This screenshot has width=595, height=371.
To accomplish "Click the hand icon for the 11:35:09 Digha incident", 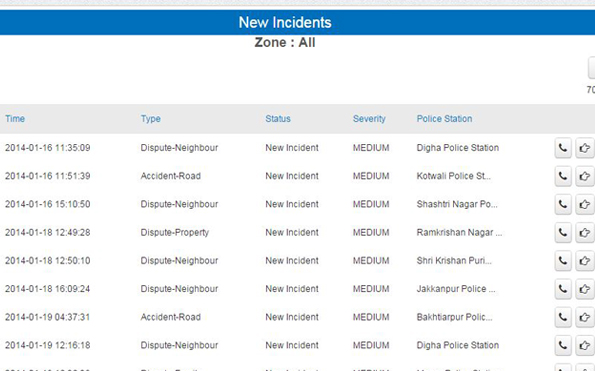I will tap(585, 148).
